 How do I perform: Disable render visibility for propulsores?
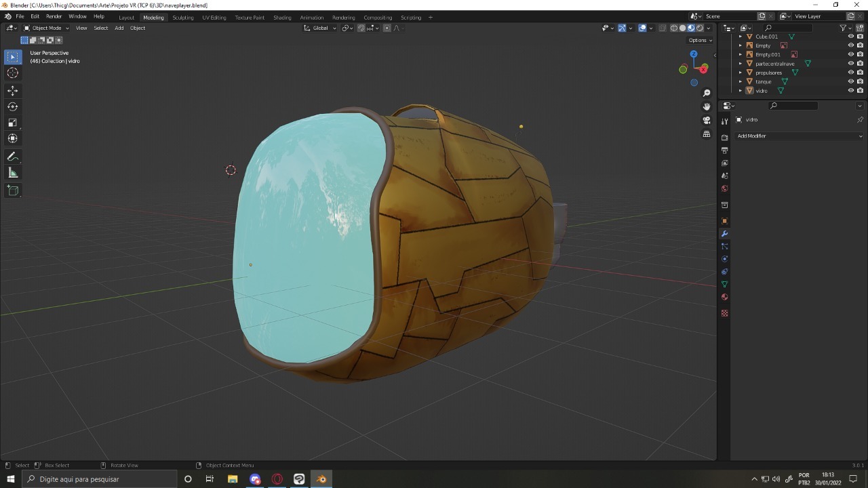pos(859,73)
